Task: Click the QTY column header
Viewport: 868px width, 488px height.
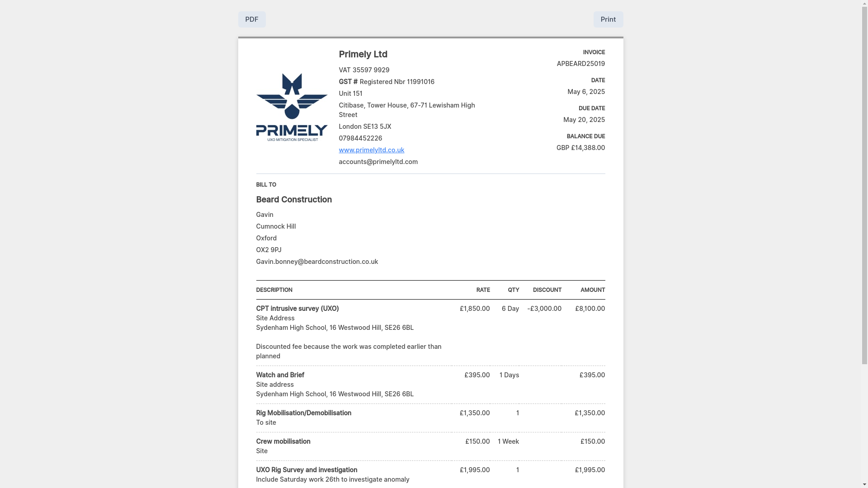Action: coord(514,290)
